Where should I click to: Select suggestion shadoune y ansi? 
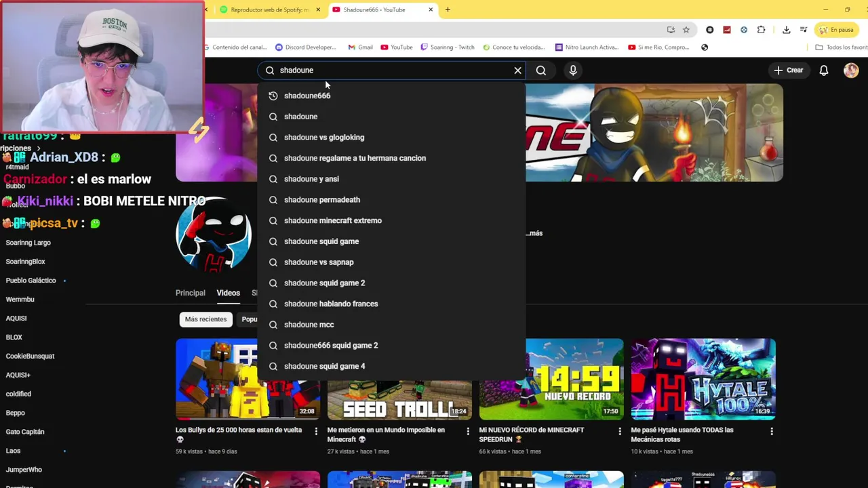point(391,179)
